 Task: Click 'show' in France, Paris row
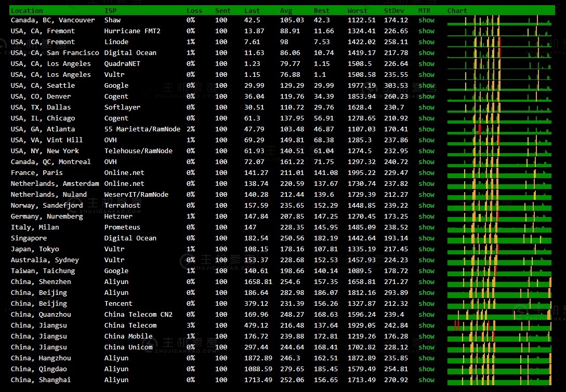click(x=426, y=173)
